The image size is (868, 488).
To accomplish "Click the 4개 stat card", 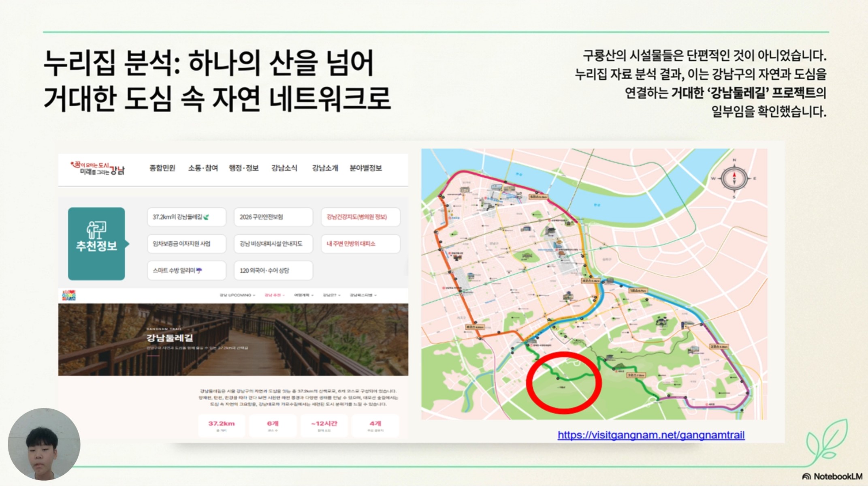I will pos(375,426).
